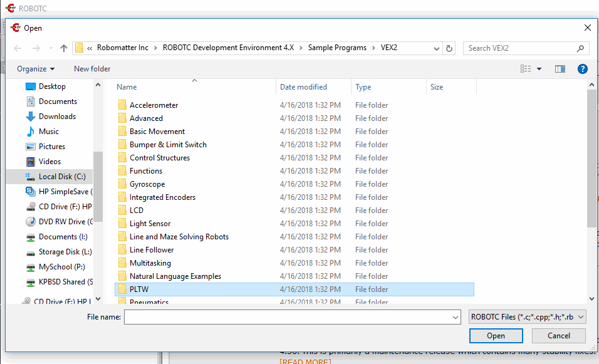Screen dimensions: 599x364
Task: Open the view options dropdown arrow
Action: (x=539, y=69)
